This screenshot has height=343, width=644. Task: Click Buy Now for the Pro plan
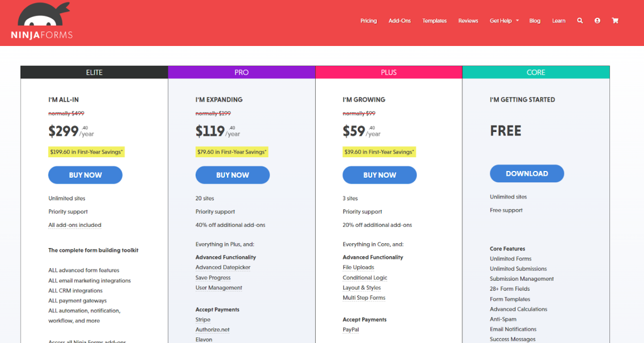[x=233, y=175]
